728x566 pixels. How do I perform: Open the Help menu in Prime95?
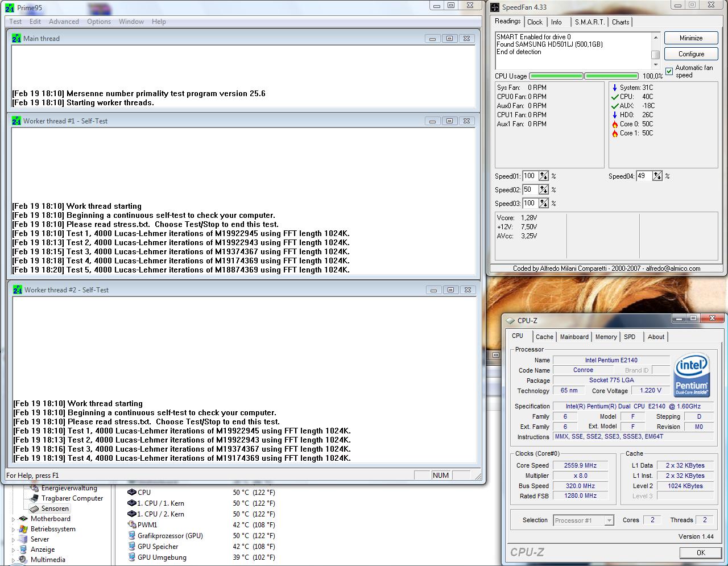click(159, 22)
